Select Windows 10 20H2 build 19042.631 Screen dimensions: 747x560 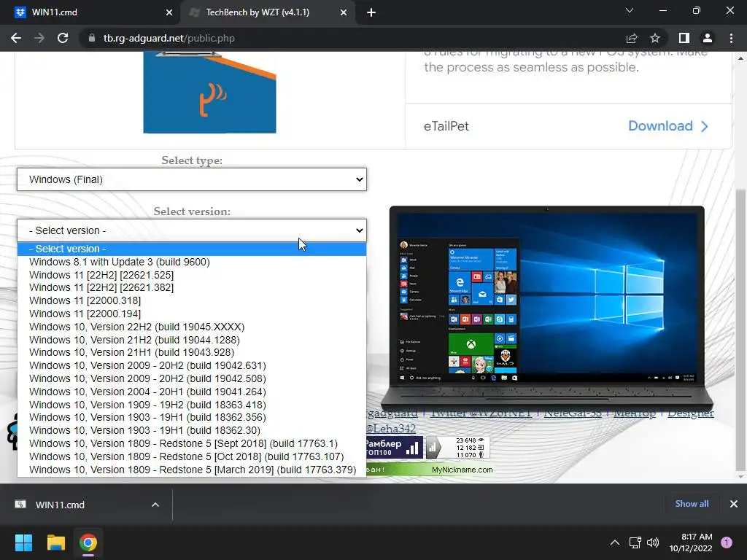192,365
